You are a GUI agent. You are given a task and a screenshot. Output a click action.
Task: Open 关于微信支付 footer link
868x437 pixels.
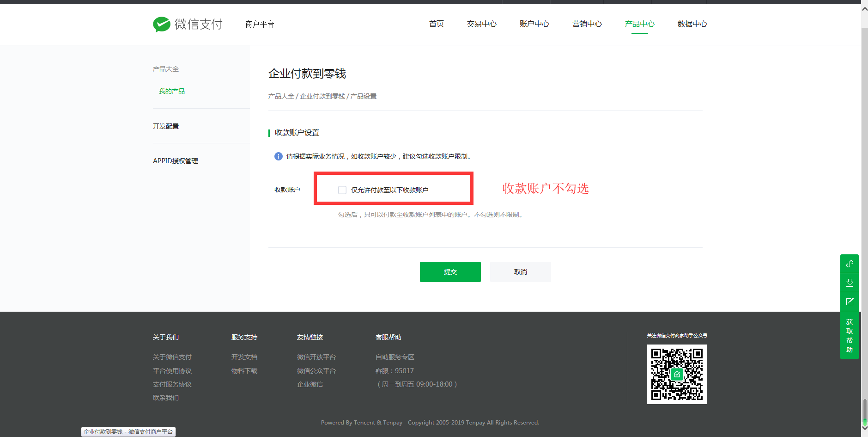[172, 357]
